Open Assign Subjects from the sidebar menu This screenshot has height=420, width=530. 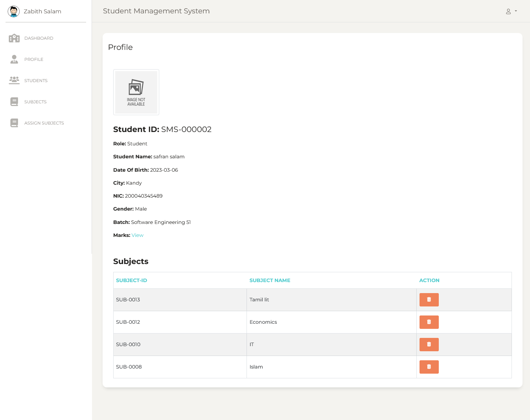pos(44,123)
